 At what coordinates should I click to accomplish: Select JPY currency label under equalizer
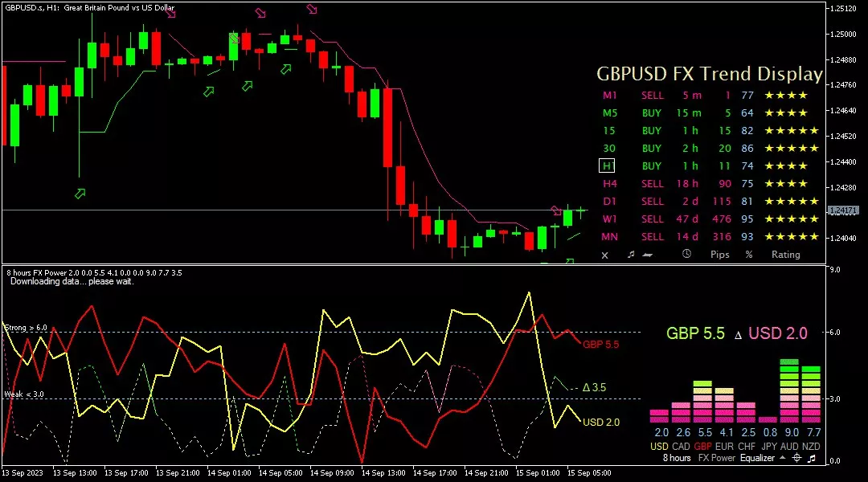click(x=769, y=446)
